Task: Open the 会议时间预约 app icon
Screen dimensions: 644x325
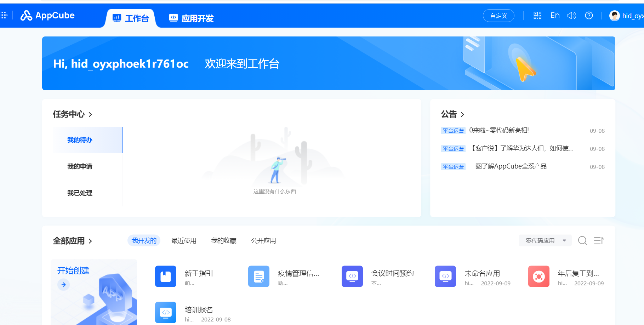Action: 352,276
